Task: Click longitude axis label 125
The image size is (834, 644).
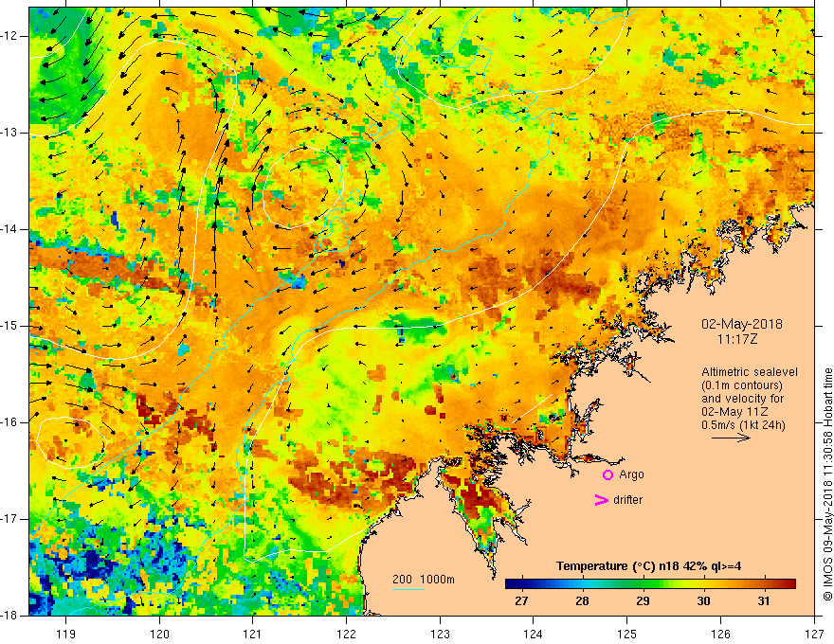Action: click(627, 634)
